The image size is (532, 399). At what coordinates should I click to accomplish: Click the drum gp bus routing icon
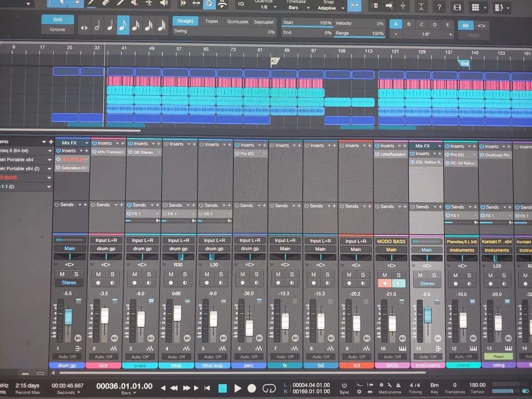pos(78,348)
